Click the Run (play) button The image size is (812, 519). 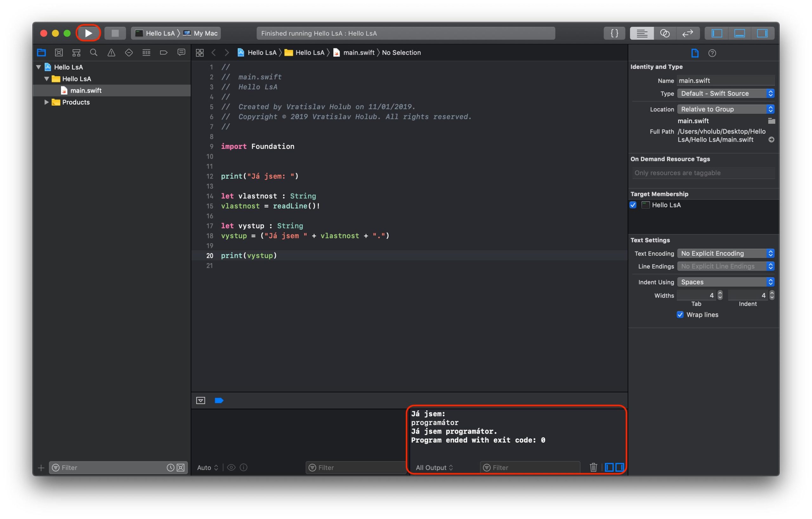tap(88, 33)
